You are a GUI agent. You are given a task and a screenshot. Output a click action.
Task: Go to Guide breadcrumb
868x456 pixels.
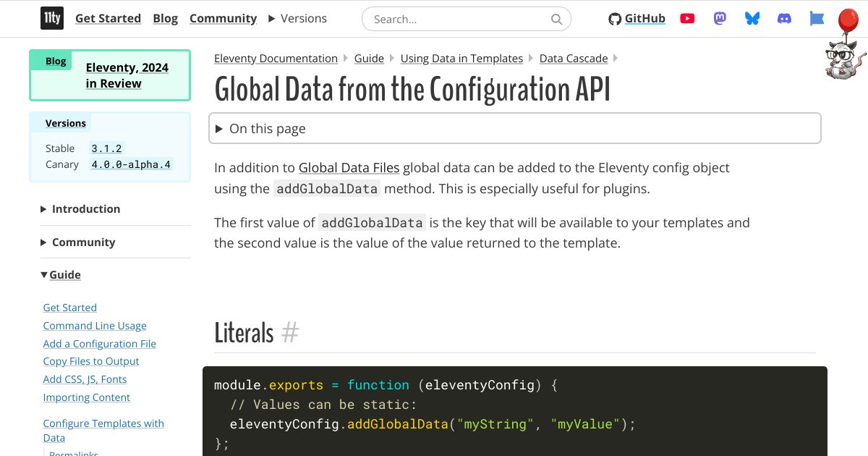pyautogui.click(x=369, y=59)
